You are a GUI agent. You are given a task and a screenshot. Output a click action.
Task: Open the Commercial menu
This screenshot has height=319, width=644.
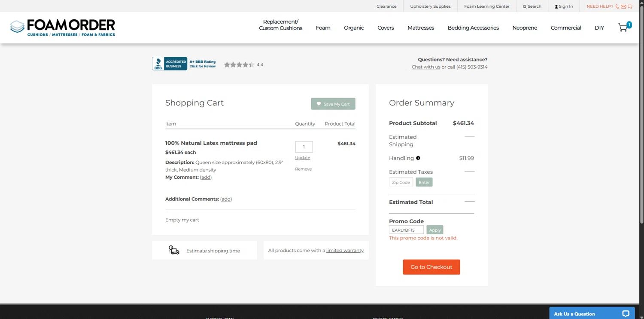(566, 28)
